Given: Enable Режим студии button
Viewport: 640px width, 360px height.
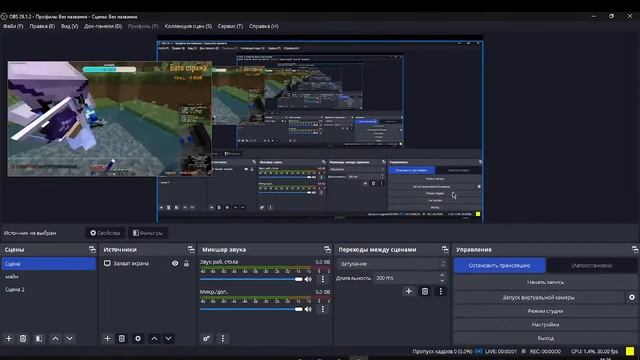Looking at the screenshot, I should [545, 311].
